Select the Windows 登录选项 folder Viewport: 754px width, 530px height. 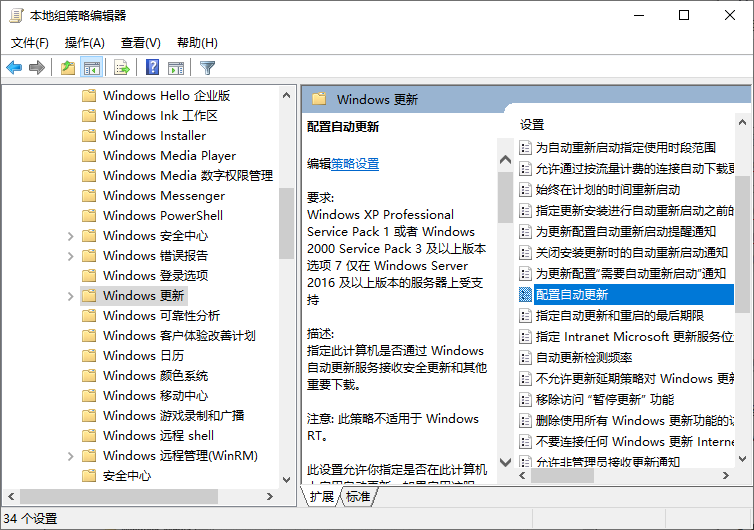(155, 276)
